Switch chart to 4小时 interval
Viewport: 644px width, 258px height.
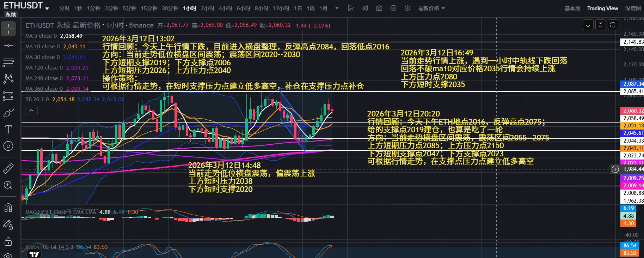226,8
